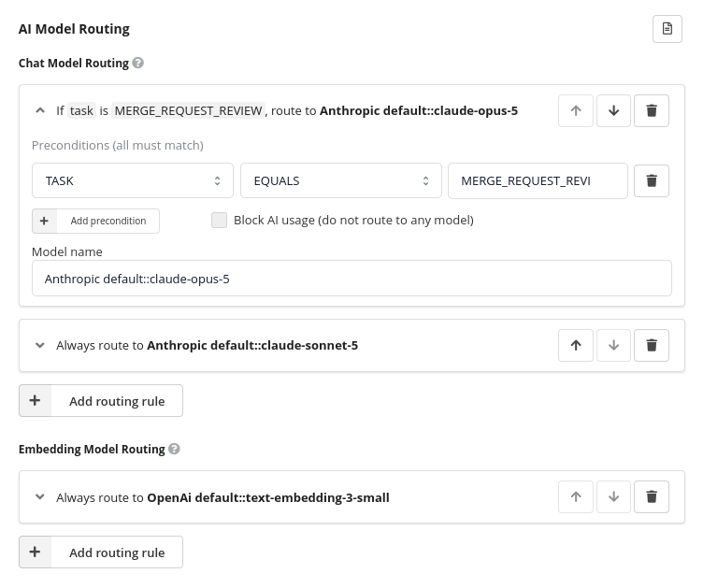Select the Preconditions (all must match) label
Viewport: 703px width, 588px height.
(118, 145)
